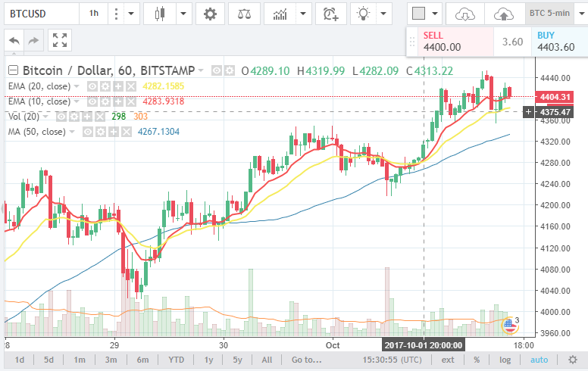Hide EMA (20, close) with the eye icon
Image resolution: width=588 pixels, height=371 pixels.
coord(92,86)
